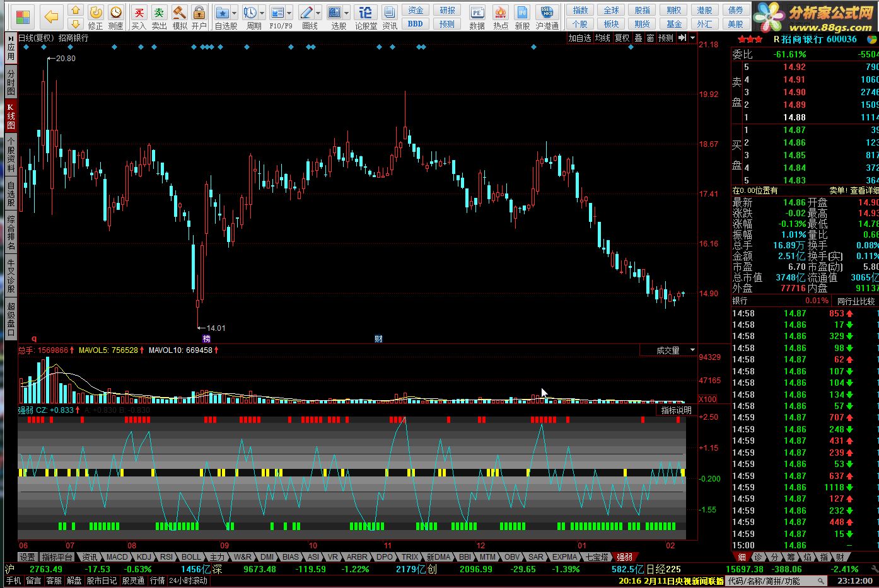Expand the 自选股 dropdown arrow

235,13
